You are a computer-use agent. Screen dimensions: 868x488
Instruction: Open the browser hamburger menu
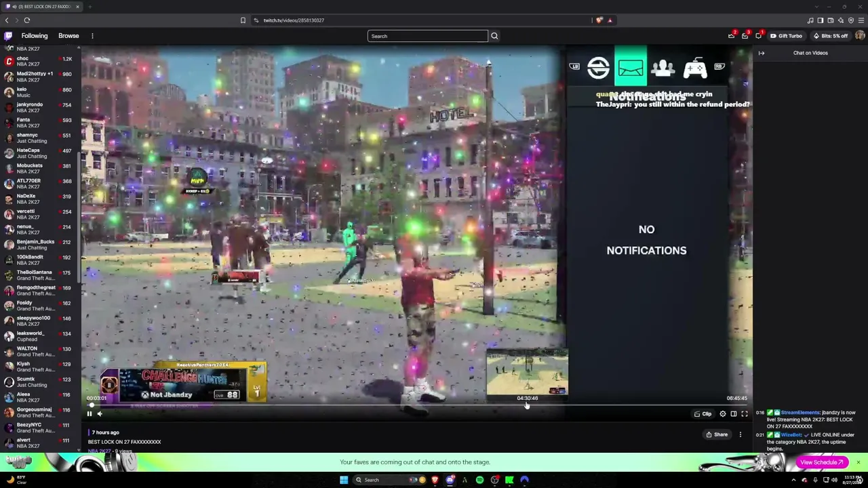click(861, 20)
